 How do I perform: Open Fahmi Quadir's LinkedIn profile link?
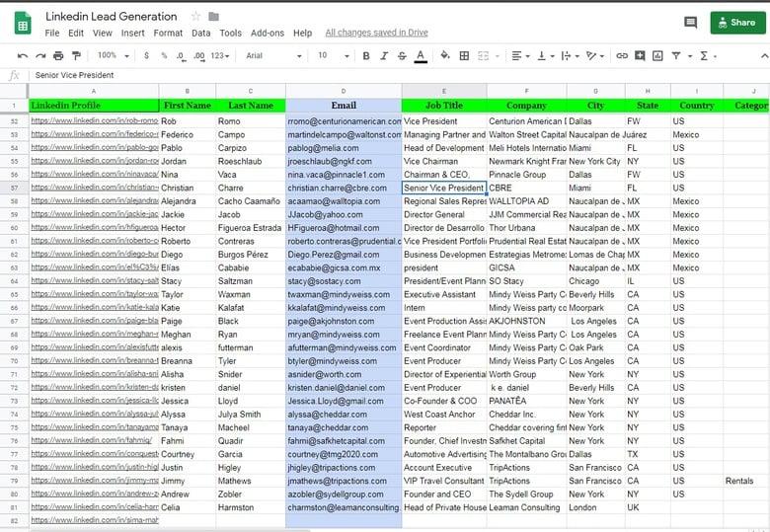tap(92, 440)
